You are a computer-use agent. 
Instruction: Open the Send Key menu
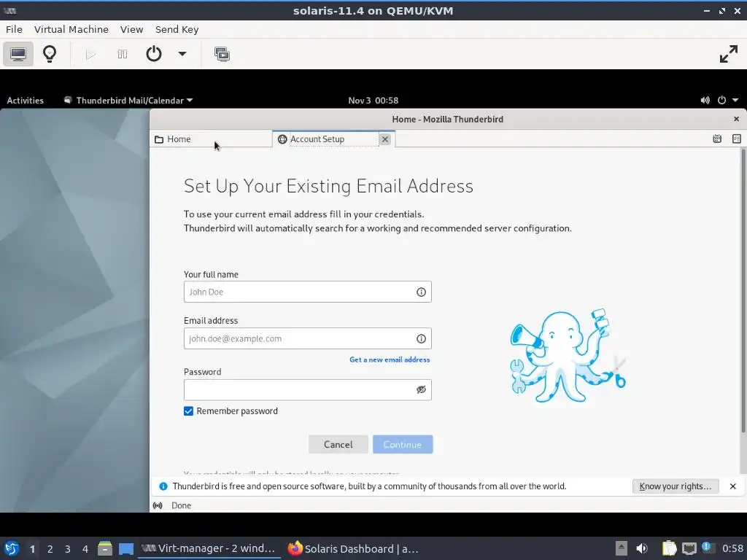click(x=177, y=29)
